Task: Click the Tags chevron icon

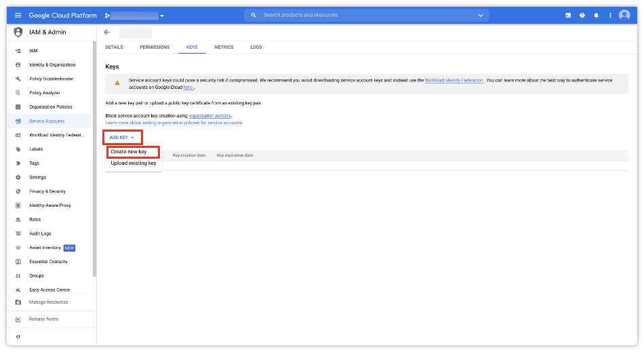Action: point(18,163)
